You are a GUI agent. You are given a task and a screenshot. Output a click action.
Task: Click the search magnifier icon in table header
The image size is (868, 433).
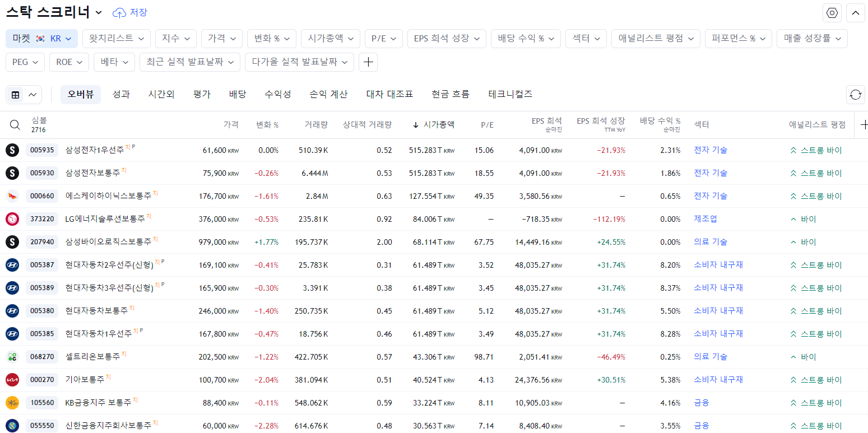tap(15, 125)
